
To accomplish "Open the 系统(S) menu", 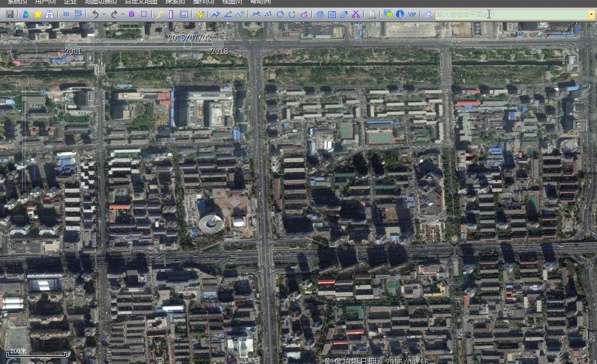I will tap(17, 2).
